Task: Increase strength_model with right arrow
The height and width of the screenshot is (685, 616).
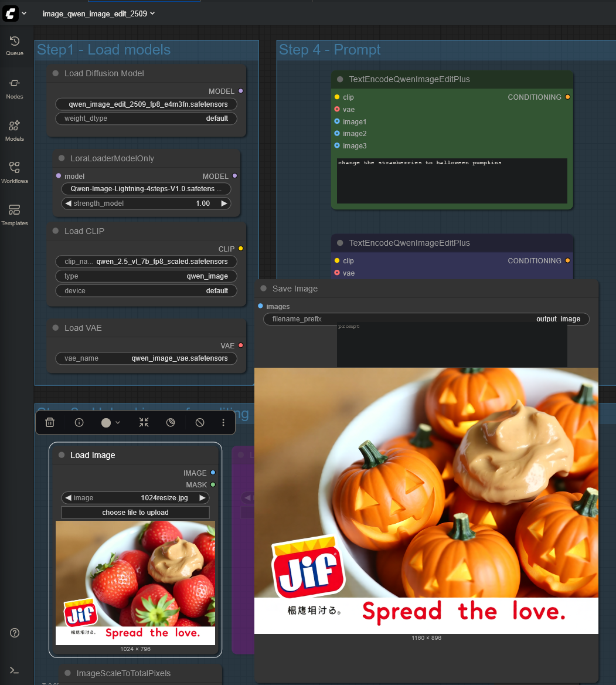Action: pos(224,203)
